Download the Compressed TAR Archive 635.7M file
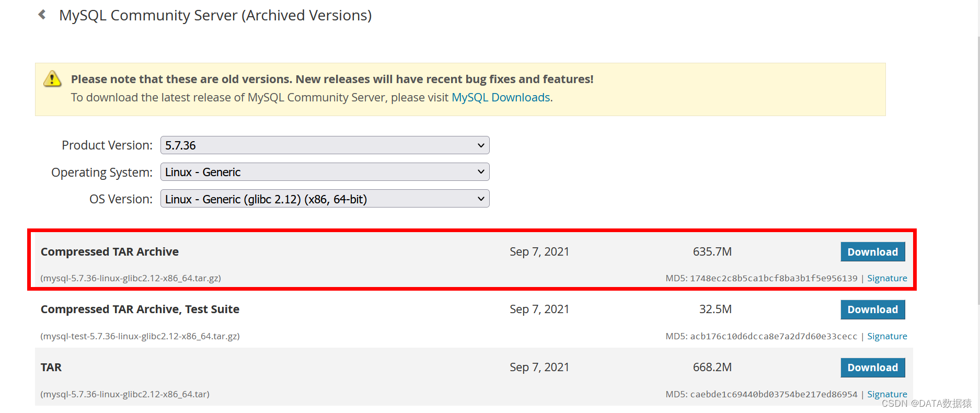Image resolution: width=980 pixels, height=413 pixels. click(872, 252)
